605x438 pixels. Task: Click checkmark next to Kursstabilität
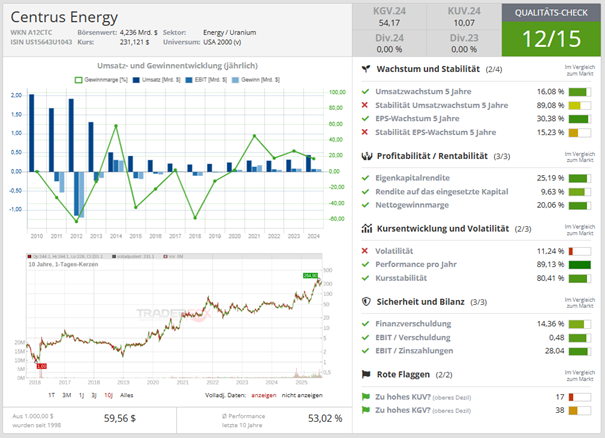(365, 278)
